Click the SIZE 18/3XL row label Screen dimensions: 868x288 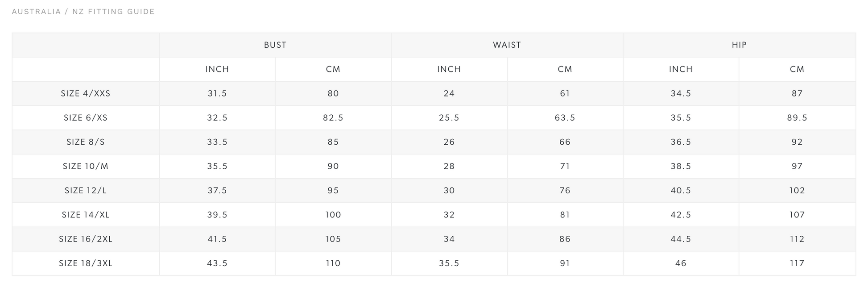point(86,263)
